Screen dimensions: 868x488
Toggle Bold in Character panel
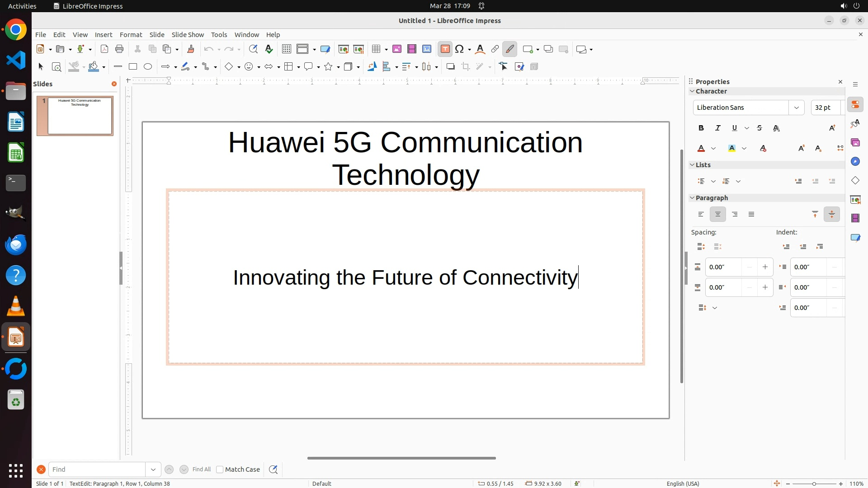701,128
